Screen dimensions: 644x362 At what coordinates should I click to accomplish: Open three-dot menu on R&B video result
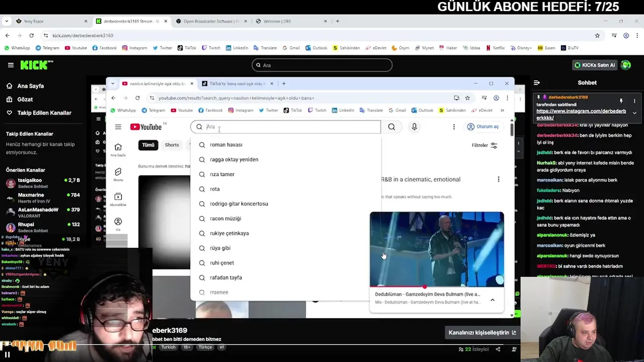coord(499,179)
